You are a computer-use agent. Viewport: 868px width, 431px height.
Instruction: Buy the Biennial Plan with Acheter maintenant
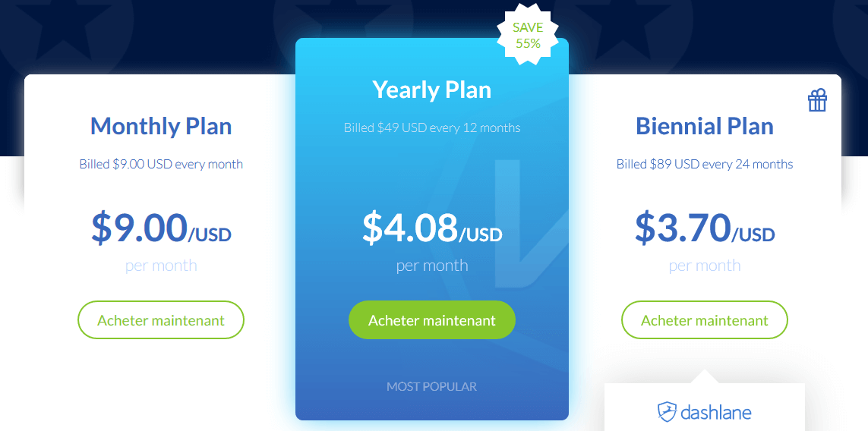tap(704, 319)
